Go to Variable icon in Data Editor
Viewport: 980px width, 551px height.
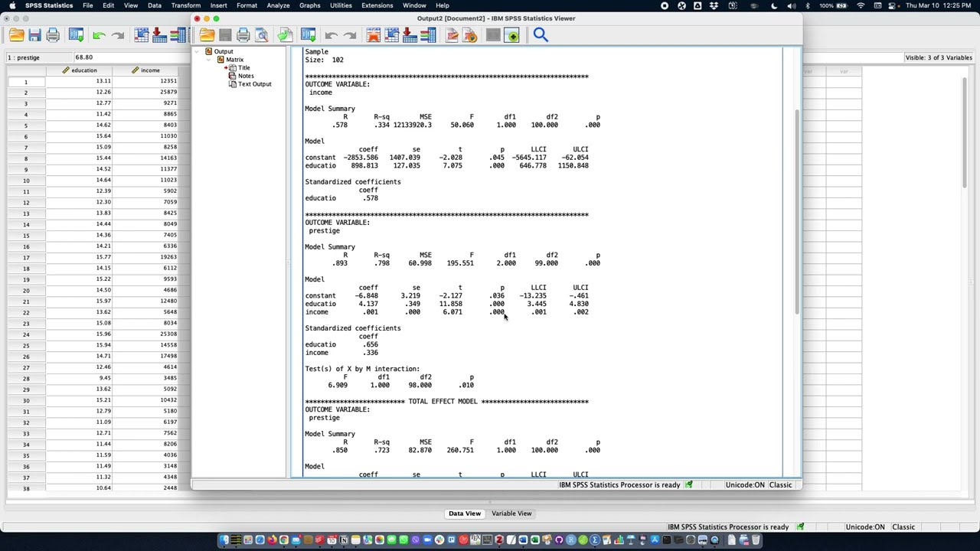click(x=159, y=35)
